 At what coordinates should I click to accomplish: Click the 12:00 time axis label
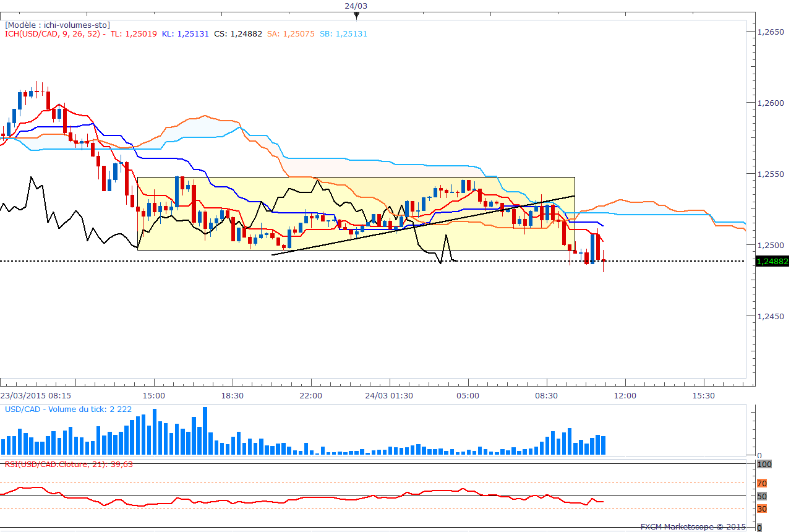(625, 395)
